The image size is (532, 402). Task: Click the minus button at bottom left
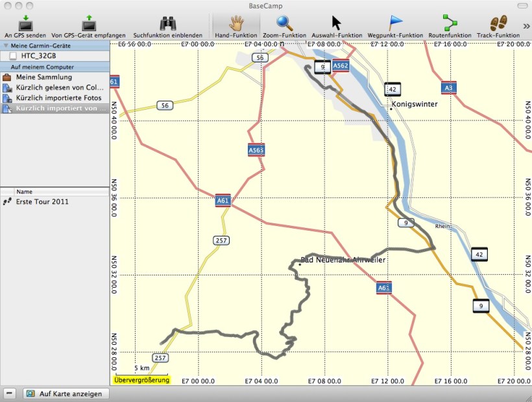tap(9, 394)
